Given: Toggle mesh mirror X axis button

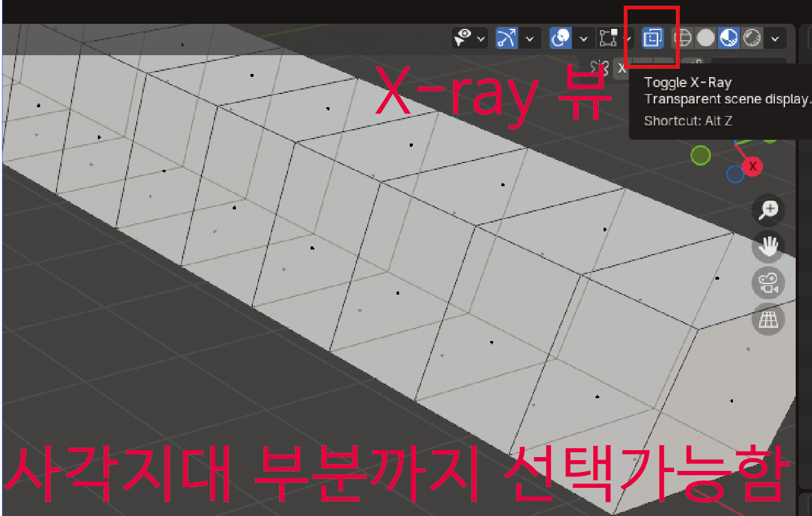Looking at the screenshot, I should pyautogui.click(x=622, y=68).
